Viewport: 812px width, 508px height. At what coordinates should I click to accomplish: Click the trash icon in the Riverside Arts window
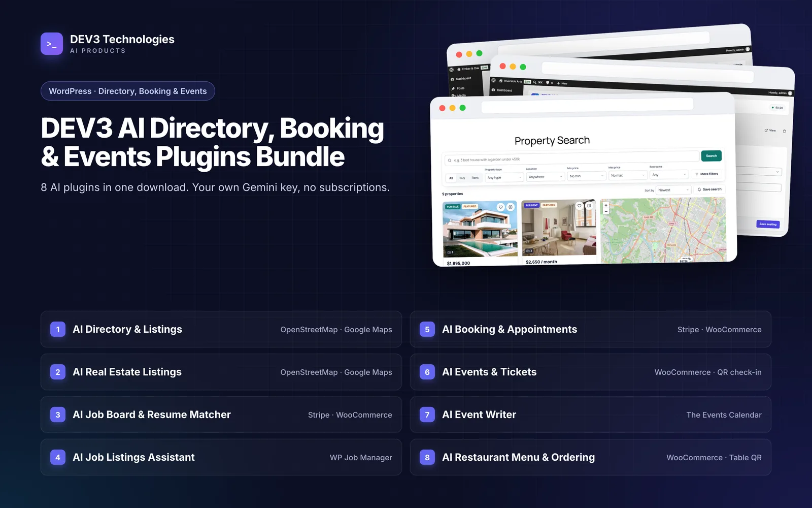point(784,131)
